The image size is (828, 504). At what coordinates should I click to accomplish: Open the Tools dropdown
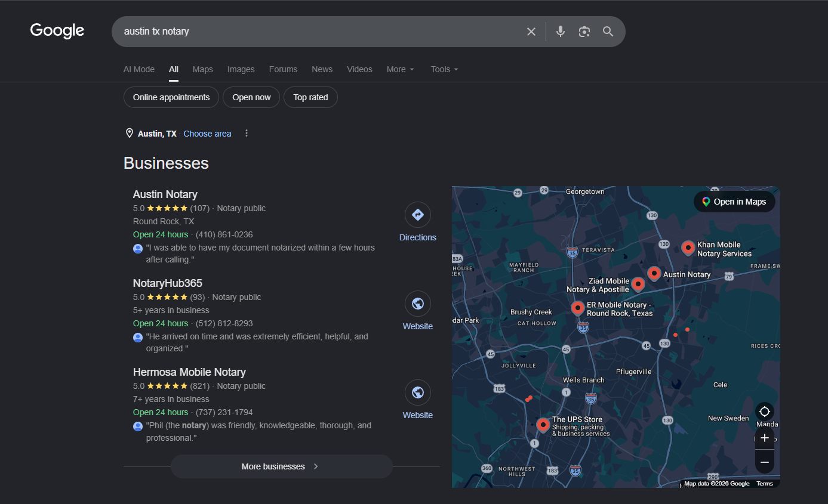(445, 69)
